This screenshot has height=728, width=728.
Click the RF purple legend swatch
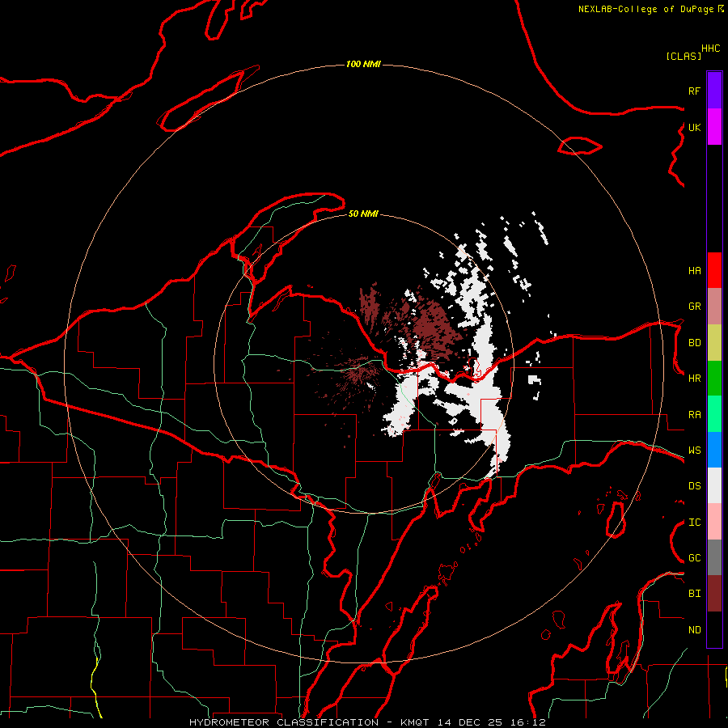pyautogui.click(x=714, y=91)
